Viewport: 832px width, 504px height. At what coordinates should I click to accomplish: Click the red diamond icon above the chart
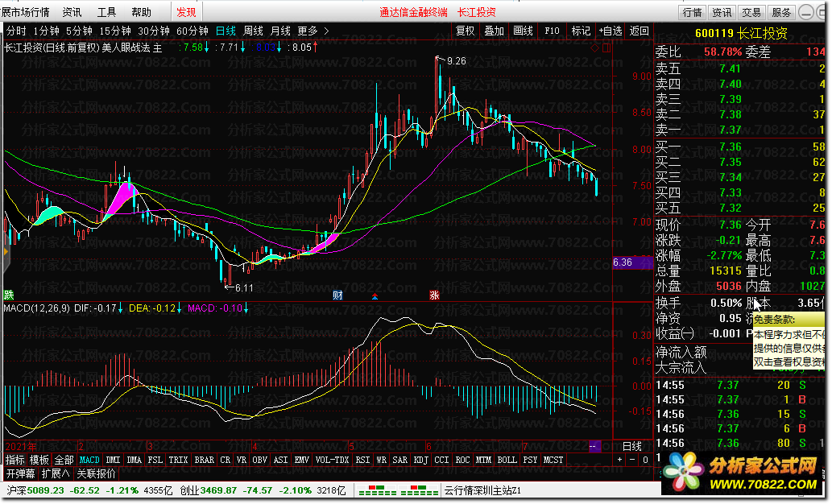tap(594, 48)
